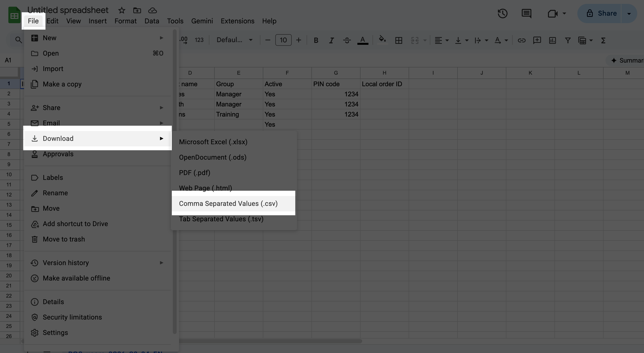Open horizontal align dropdown
This screenshot has height=353, width=644.
(441, 40)
